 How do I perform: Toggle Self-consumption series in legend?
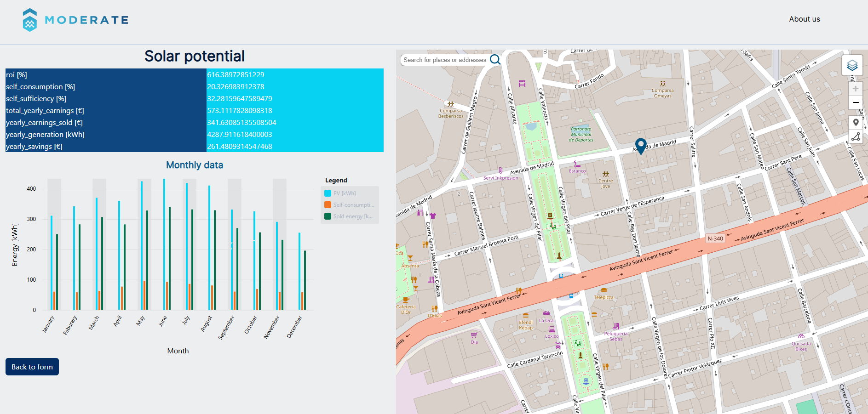pyautogui.click(x=349, y=205)
